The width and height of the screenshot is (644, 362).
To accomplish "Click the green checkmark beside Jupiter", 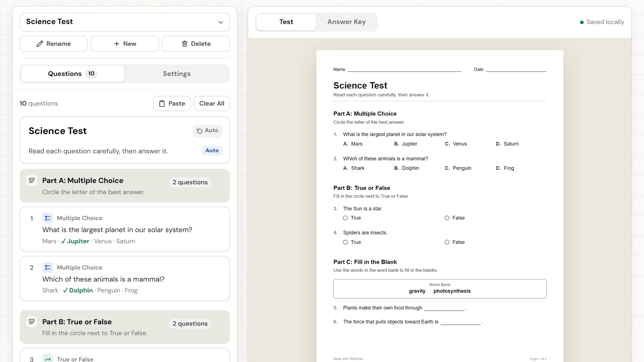I will 63,241.
